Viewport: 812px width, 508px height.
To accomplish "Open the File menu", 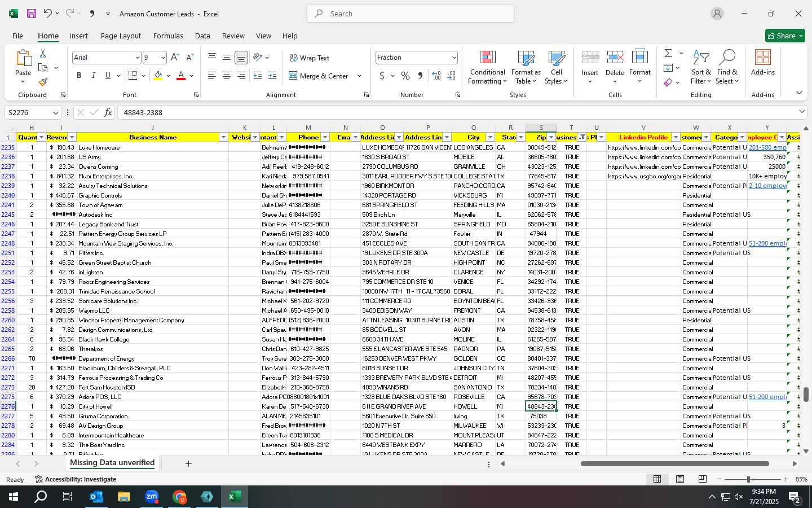I will coord(18,36).
